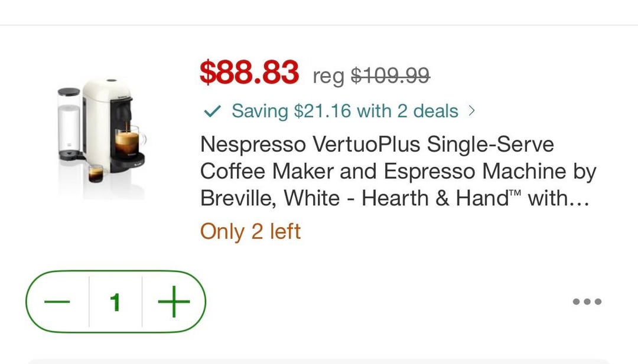Viewport: 638px width, 364px height.
Task: Click the gray bar below the quantity stepper
Action: pyautogui.click(x=319, y=360)
